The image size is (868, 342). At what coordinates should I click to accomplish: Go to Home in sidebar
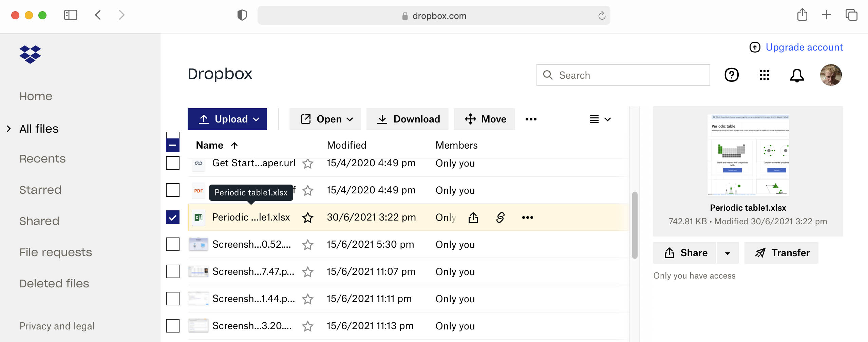[36, 96]
